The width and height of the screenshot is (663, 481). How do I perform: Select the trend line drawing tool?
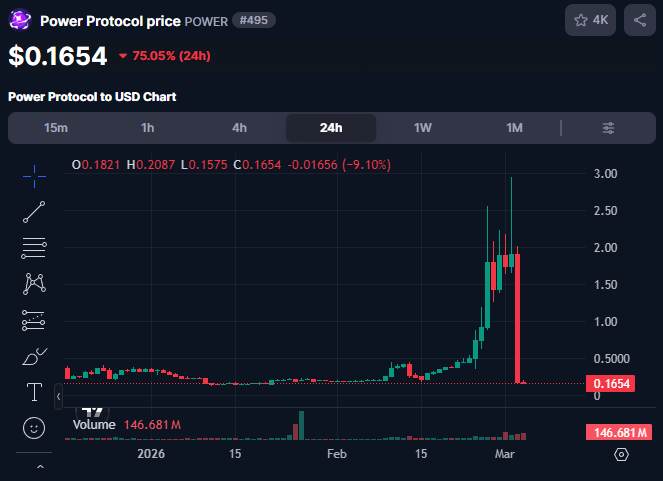point(34,212)
